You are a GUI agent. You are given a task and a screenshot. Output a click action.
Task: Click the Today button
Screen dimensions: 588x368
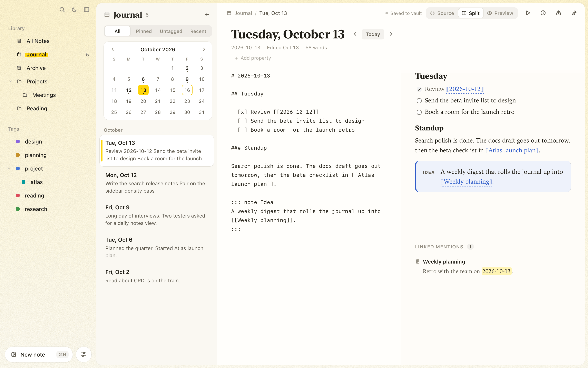(x=373, y=34)
